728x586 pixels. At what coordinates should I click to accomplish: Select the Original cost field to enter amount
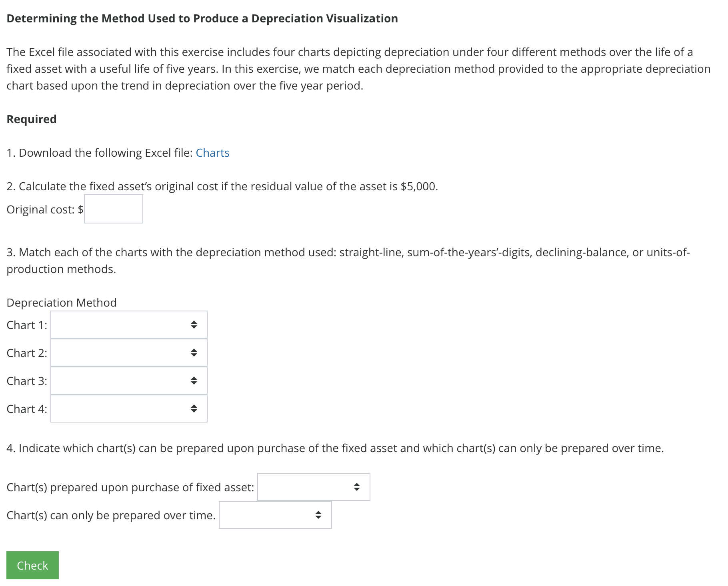(x=113, y=209)
